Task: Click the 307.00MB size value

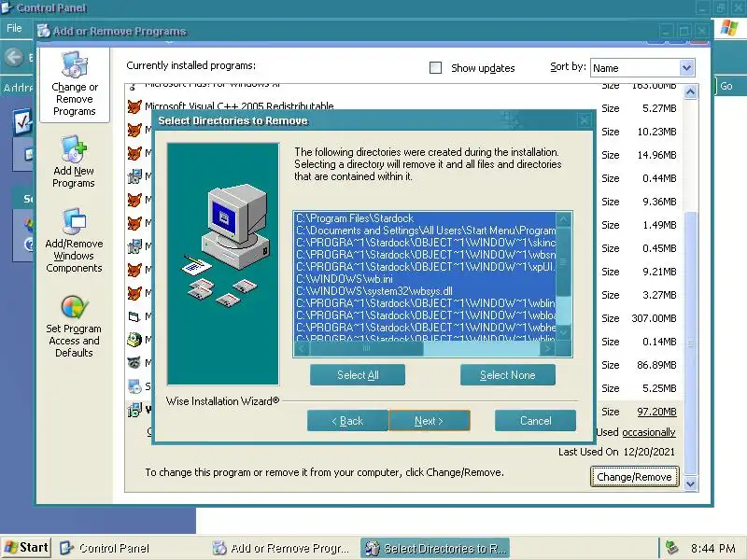Action: [654, 318]
